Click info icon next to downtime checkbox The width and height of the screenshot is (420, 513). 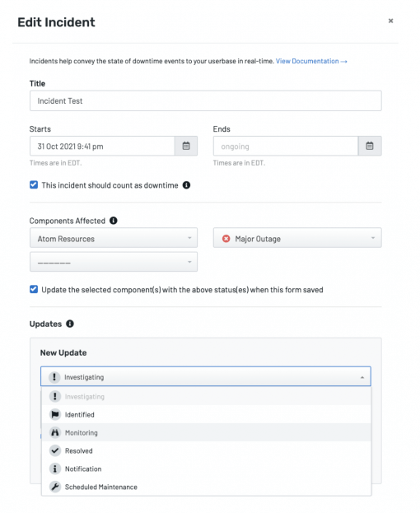[x=186, y=185]
